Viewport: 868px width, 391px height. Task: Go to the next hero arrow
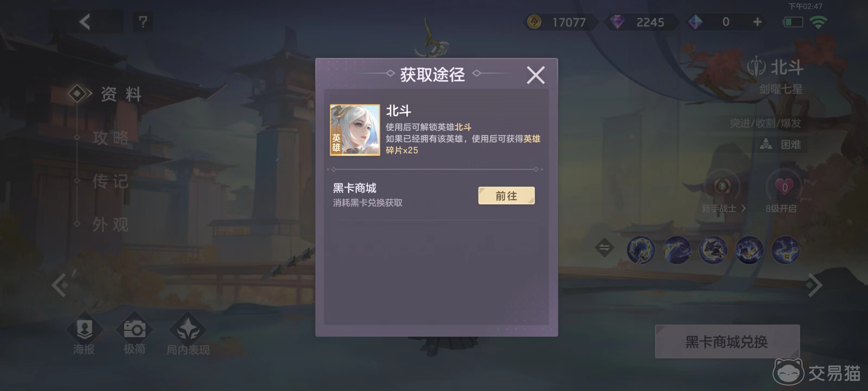point(814,285)
